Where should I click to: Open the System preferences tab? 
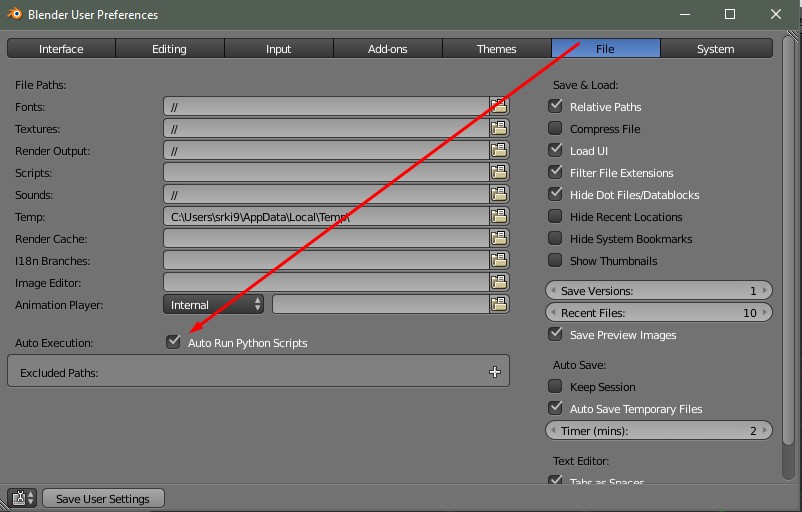[x=715, y=49]
